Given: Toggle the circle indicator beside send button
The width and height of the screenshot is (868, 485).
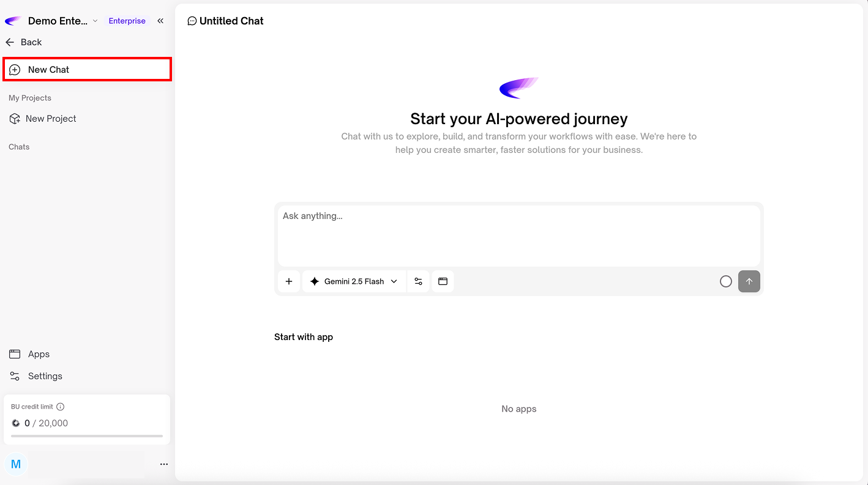Looking at the screenshot, I should (725, 281).
